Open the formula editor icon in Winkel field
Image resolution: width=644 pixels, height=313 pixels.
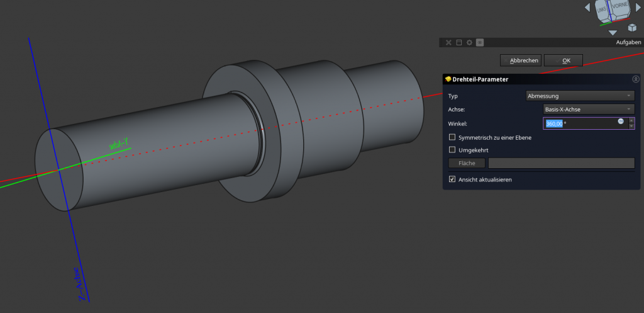621,121
